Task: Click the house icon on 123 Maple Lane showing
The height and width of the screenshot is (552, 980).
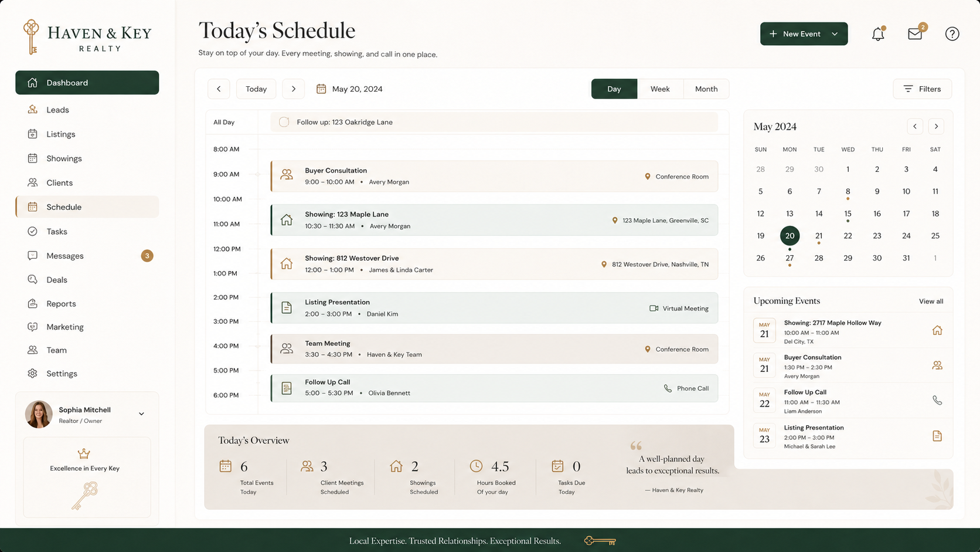Action: point(287,219)
